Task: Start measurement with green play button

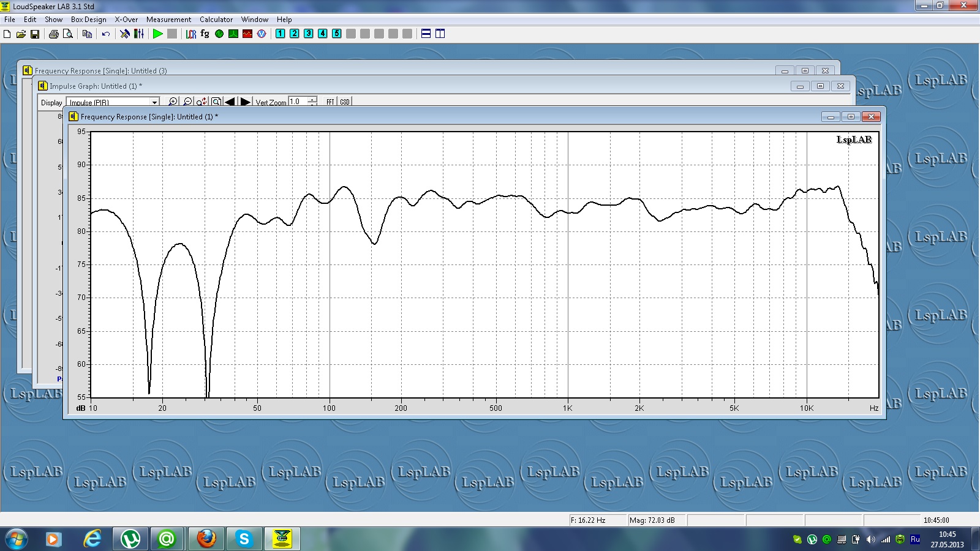Action: pyautogui.click(x=158, y=34)
